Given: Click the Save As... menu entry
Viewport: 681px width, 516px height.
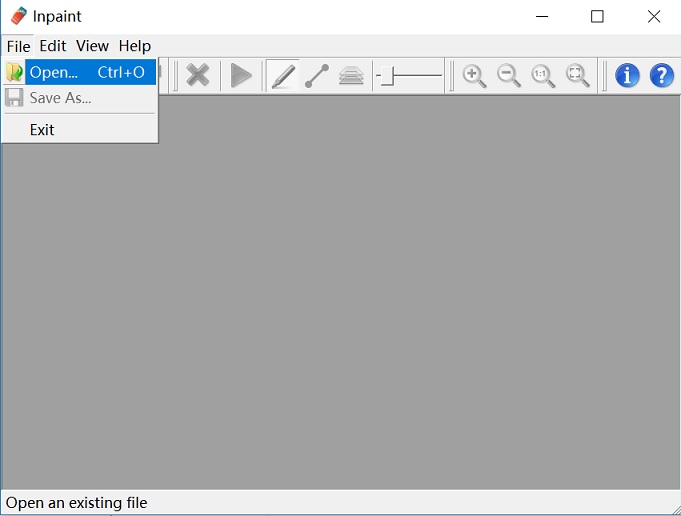Looking at the screenshot, I should (x=60, y=98).
